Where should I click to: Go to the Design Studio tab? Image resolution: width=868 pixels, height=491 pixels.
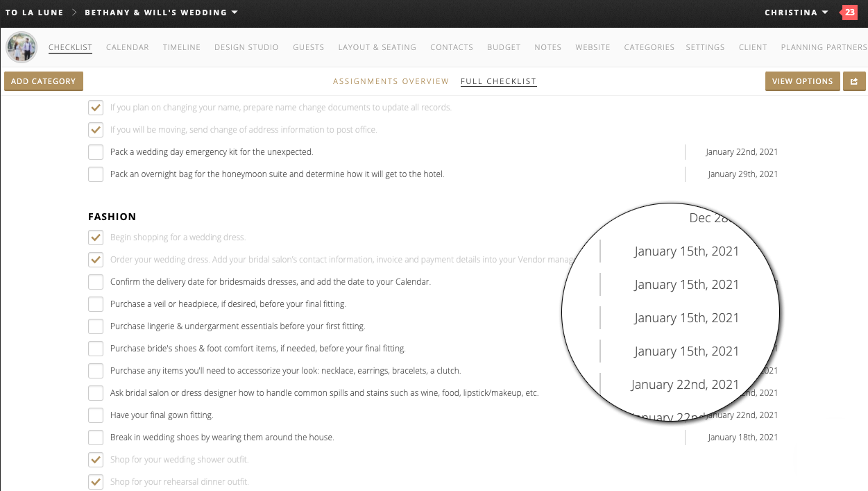246,47
